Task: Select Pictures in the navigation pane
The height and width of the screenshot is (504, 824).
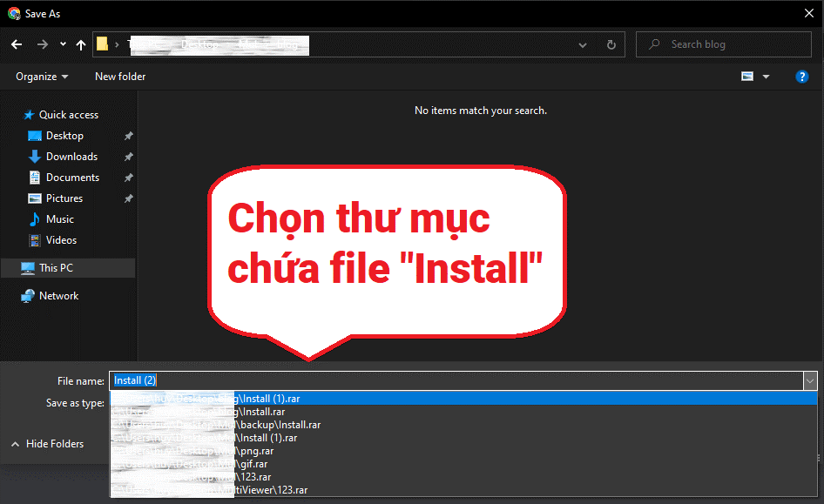Action: click(x=64, y=198)
